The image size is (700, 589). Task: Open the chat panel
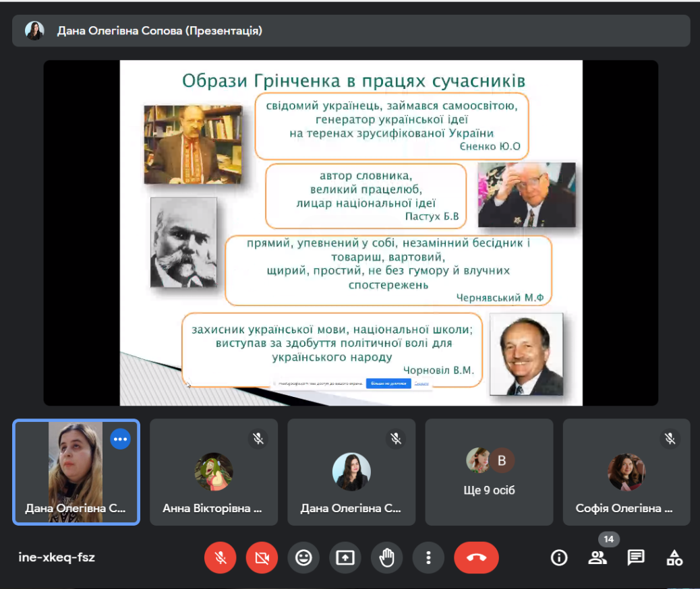point(635,557)
